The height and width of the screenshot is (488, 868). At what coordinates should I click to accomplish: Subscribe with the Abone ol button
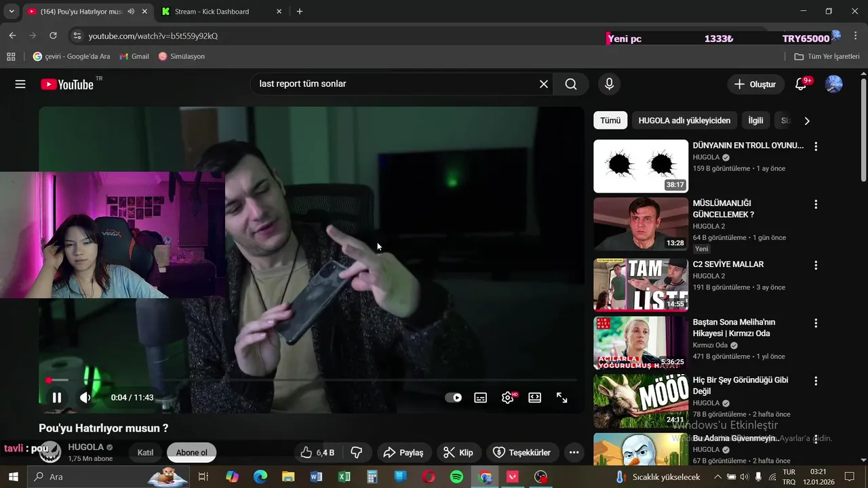pyautogui.click(x=191, y=453)
